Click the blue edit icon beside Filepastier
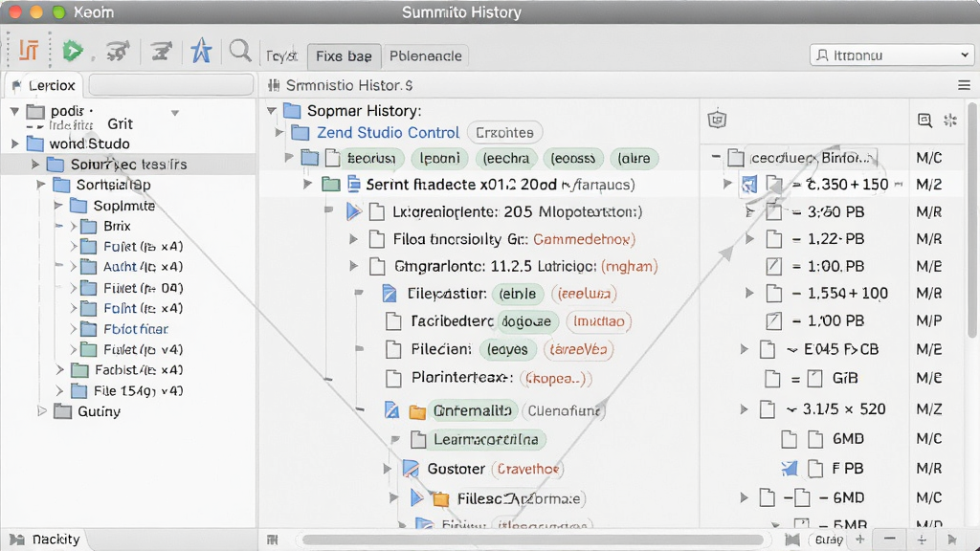The height and width of the screenshot is (551, 980). tap(390, 293)
